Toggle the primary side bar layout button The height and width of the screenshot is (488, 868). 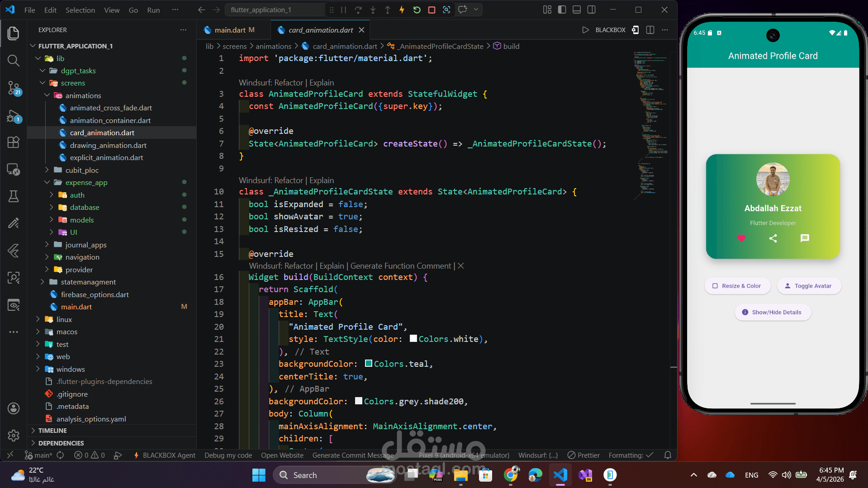tap(562, 9)
